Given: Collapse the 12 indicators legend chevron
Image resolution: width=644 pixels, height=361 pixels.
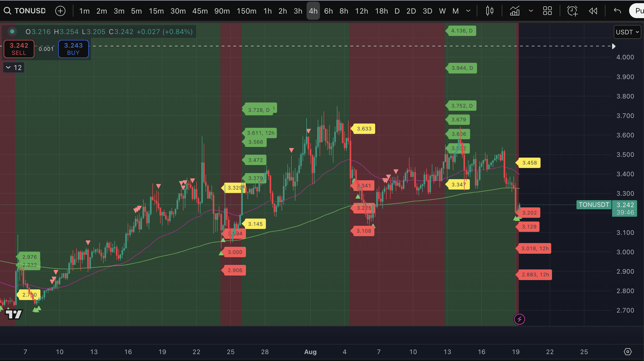Looking at the screenshot, I should (x=14, y=68).
